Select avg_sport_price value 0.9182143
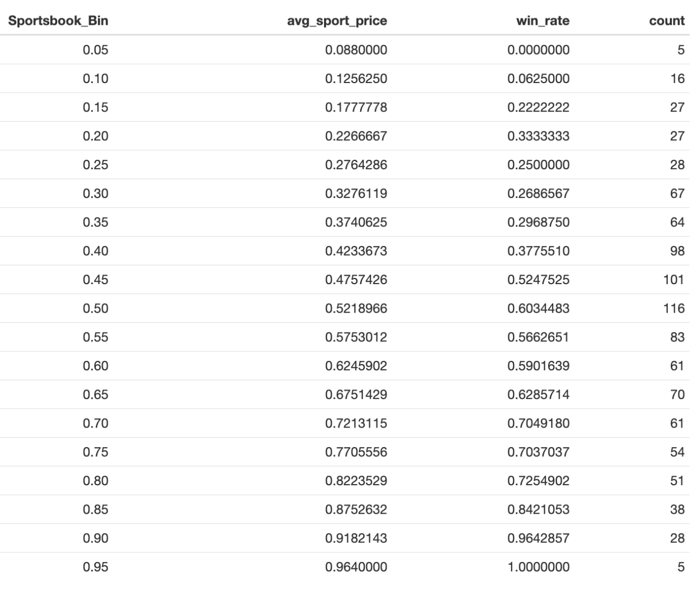Screen dimensions: 700x590 pyautogui.click(x=356, y=539)
